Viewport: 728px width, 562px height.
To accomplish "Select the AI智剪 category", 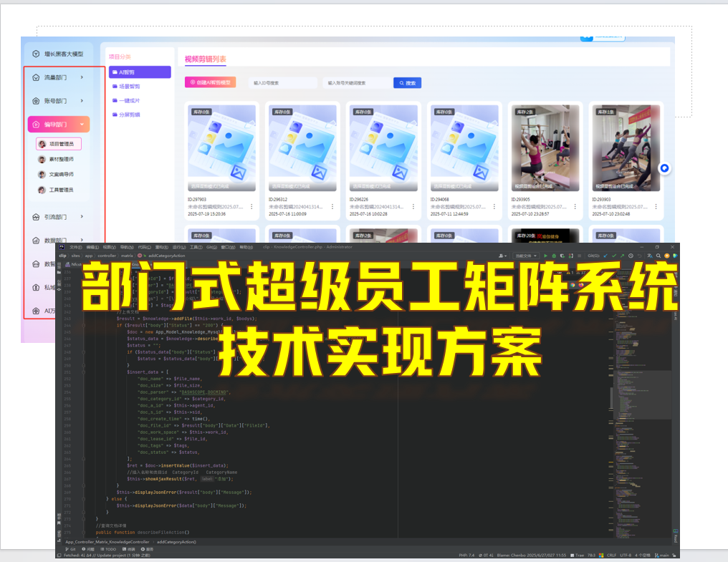I will click(140, 72).
